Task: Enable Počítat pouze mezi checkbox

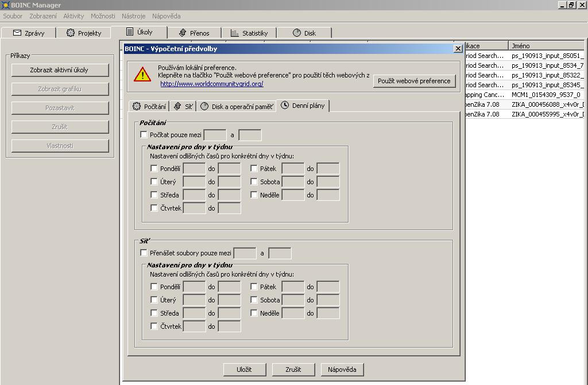Action: coord(144,134)
